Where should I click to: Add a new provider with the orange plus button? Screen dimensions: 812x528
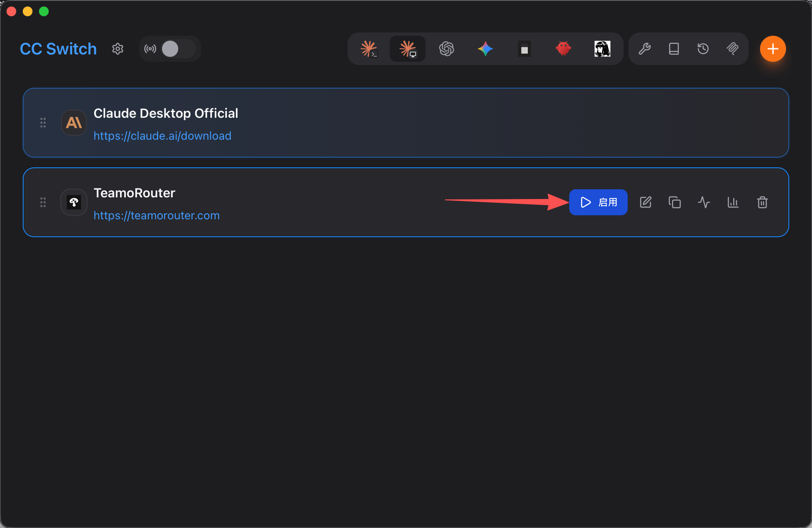point(773,49)
